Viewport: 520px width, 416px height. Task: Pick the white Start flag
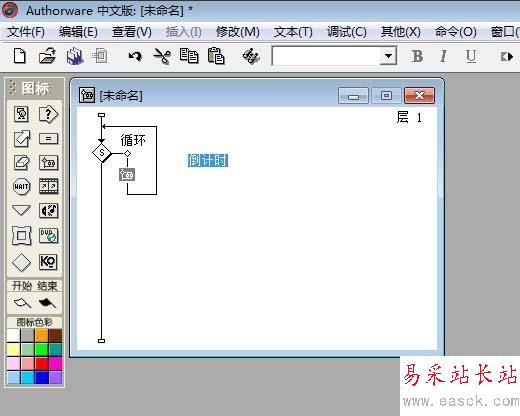(22, 303)
